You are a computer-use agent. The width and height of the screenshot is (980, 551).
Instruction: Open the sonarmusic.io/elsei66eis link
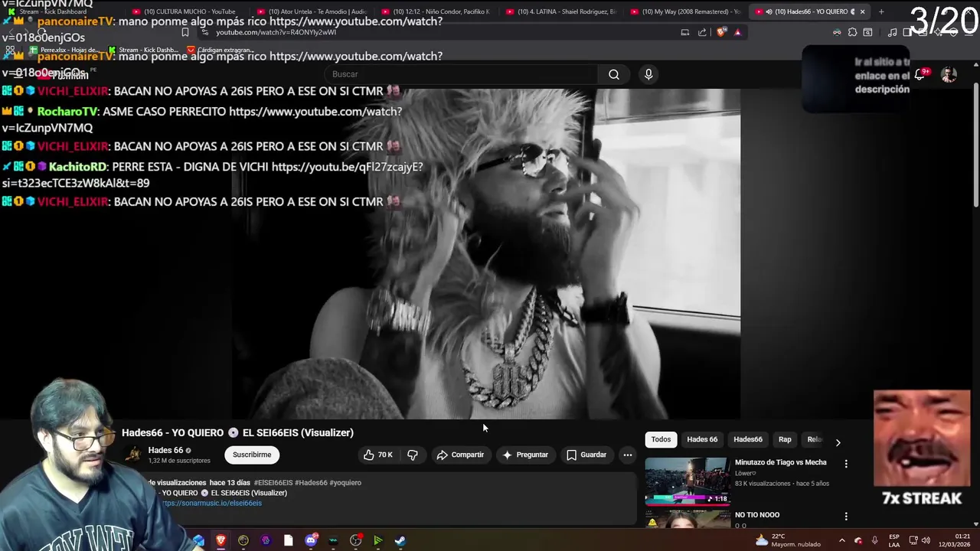point(211,503)
